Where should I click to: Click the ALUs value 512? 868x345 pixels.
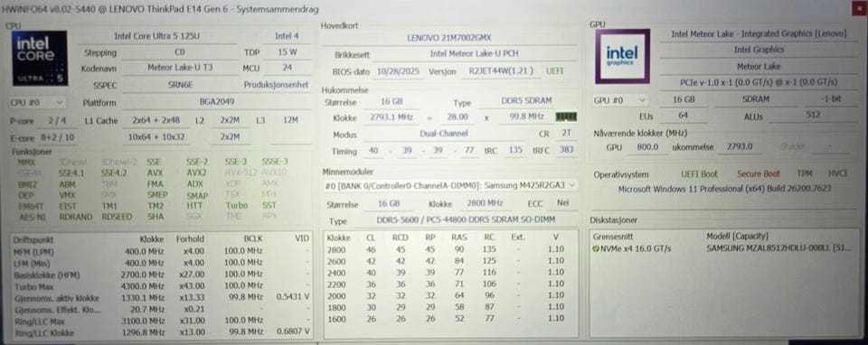[813, 116]
